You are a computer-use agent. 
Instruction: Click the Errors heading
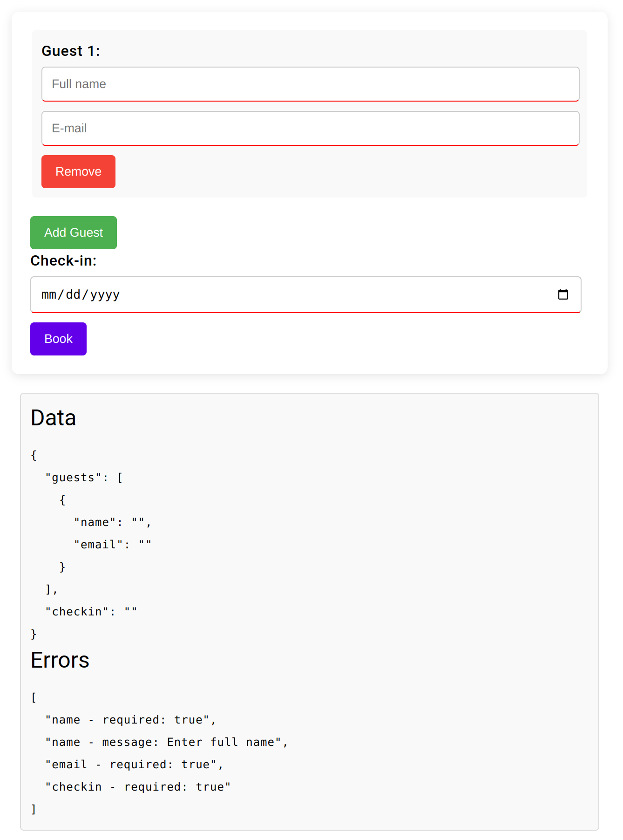click(x=60, y=660)
